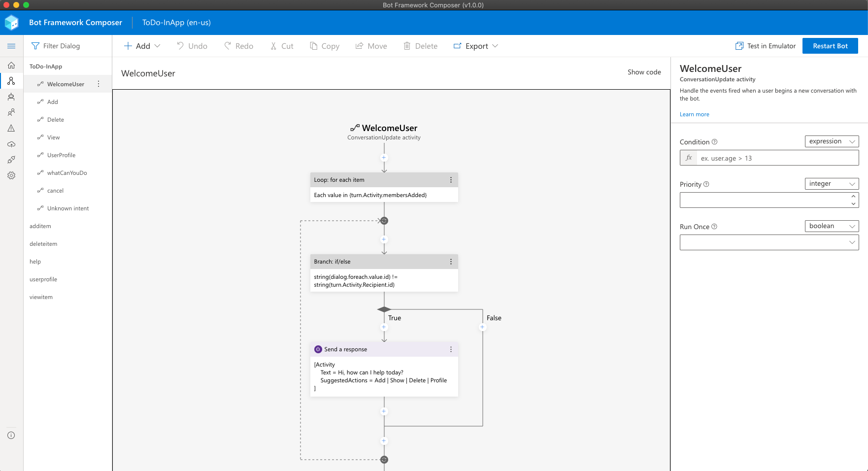
Task: Open the Add dropdown in toolbar
Action: point(142,46)
